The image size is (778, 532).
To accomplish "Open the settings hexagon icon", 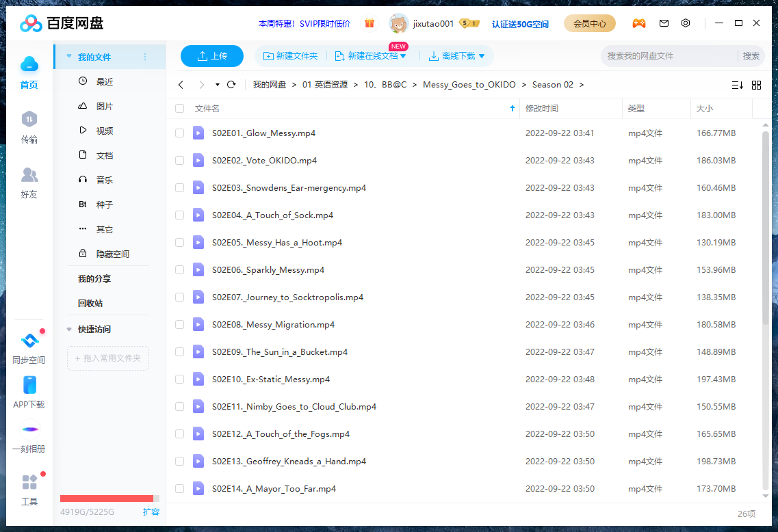I will point(685,23).
